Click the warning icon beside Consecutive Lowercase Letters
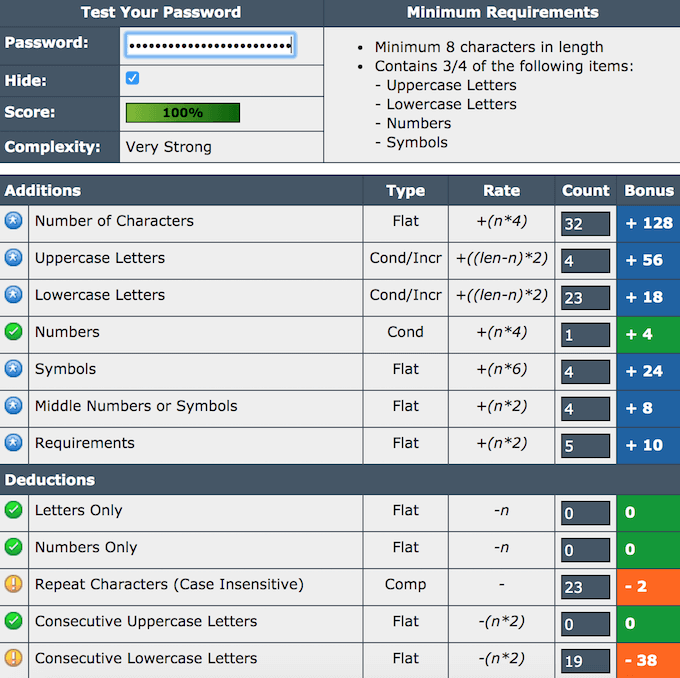This screenshot has height=678, width=680. [14, 658]
